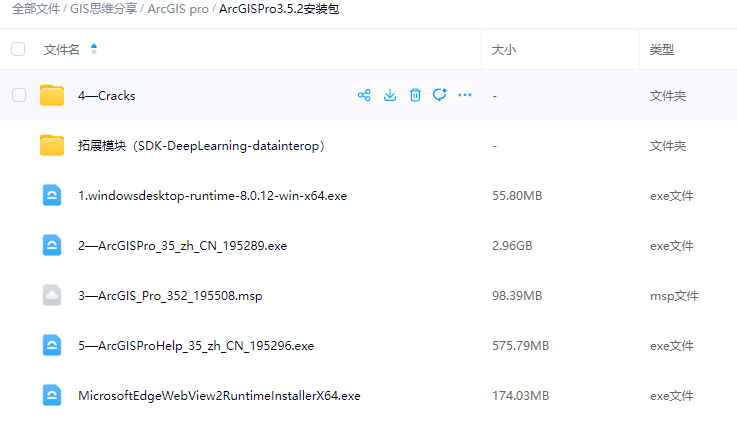Image resolution: width=737 pixels, height=424 pixels.
Task: Click the windowsdesktop-runtime exe file icon
Action: (x=52, y=195)
